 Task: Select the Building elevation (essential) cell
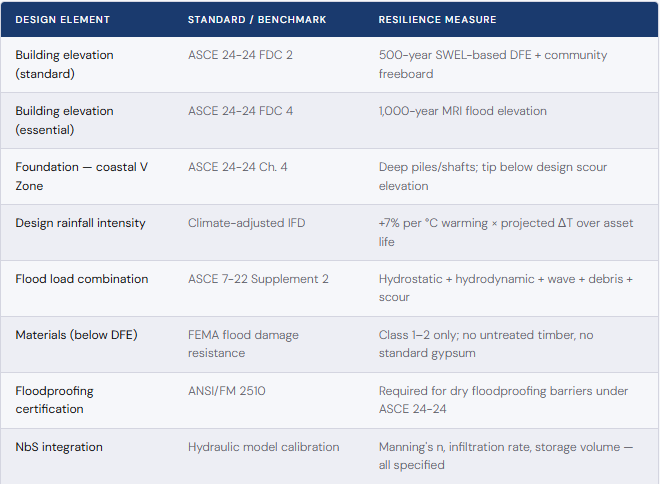point(64,120)
